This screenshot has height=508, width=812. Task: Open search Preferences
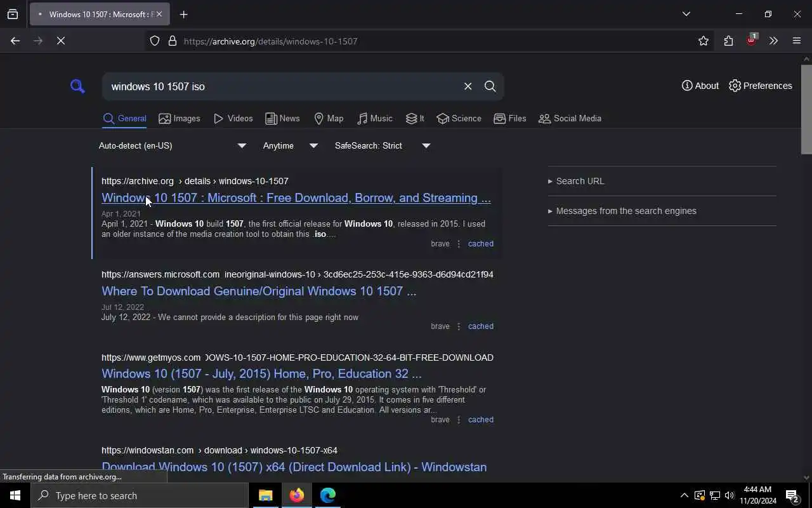[761, 86]
